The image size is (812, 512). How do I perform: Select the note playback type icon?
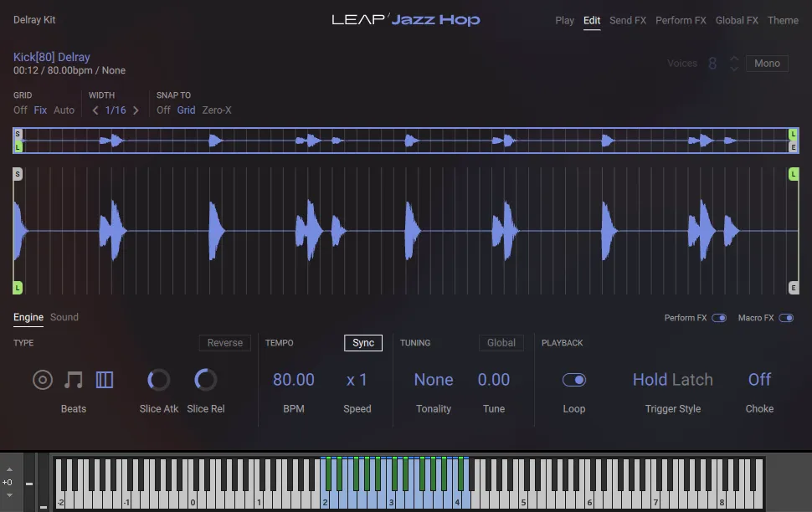click(74, 379)
